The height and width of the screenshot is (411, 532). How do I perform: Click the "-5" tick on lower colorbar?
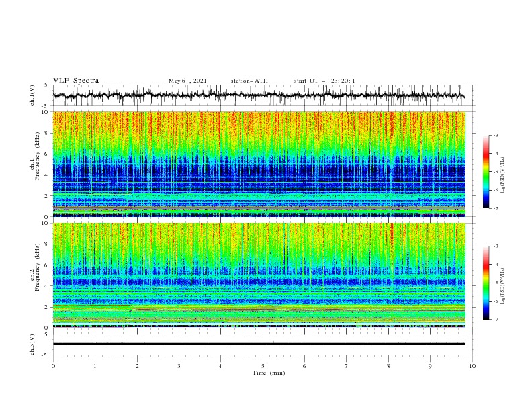coord(495,283)
